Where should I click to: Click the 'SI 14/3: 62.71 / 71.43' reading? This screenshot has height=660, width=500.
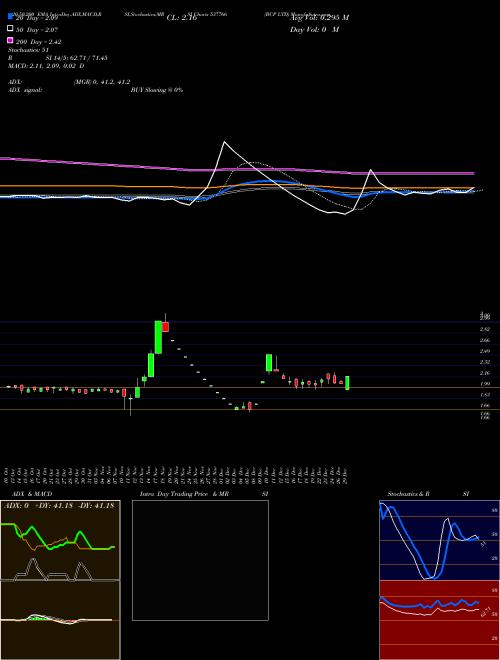tap(76, 58)
